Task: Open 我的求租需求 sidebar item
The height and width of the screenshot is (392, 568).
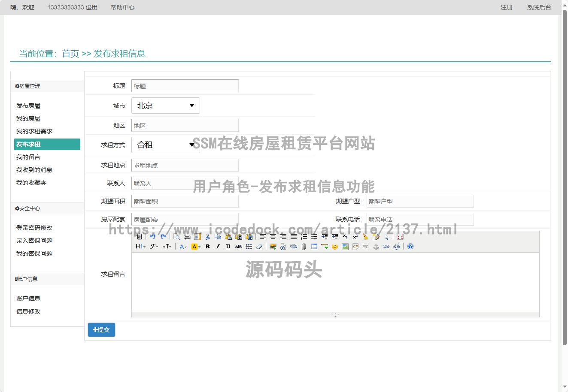Action: (34, 131)
